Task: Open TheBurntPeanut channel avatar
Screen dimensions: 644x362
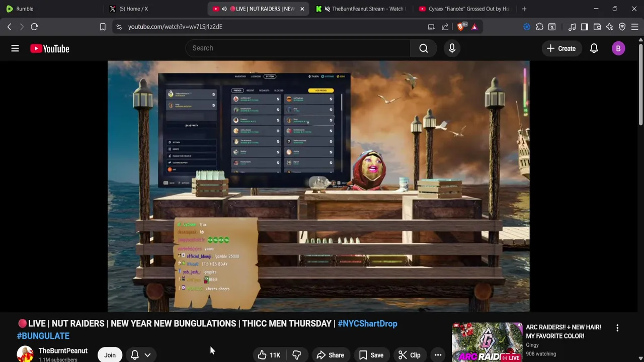Action: (25, 354)
